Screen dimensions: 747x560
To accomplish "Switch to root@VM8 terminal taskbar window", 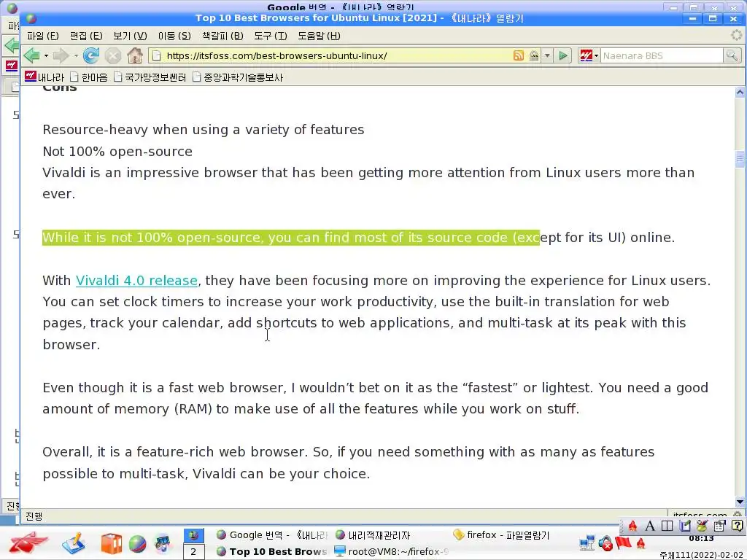I will coord(392,551).
